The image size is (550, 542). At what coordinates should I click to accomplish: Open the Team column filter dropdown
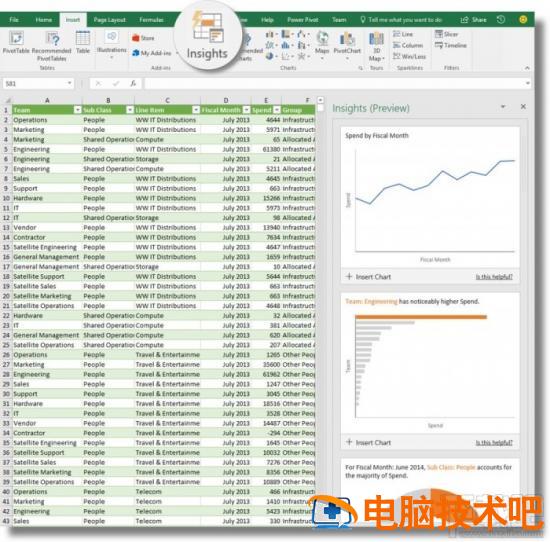(x=78, y=110)
